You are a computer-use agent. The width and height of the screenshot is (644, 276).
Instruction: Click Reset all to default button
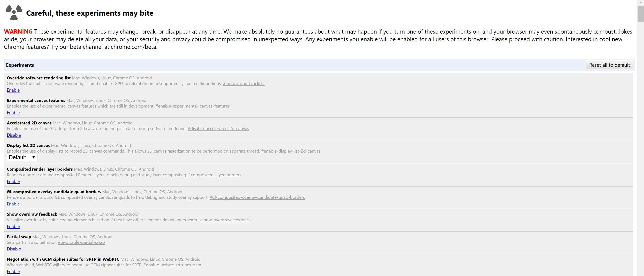click(x=609, y=65)
